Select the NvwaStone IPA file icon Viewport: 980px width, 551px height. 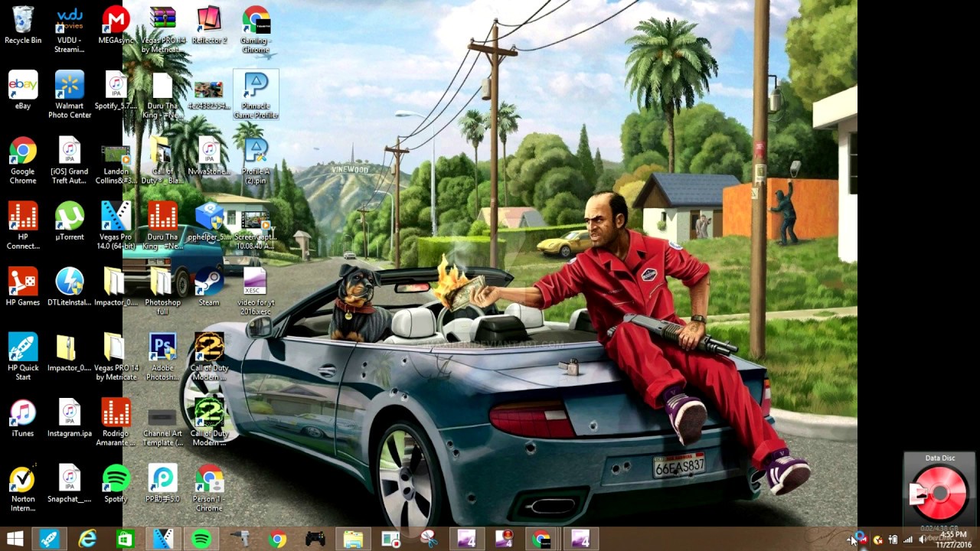coord(209,157)
